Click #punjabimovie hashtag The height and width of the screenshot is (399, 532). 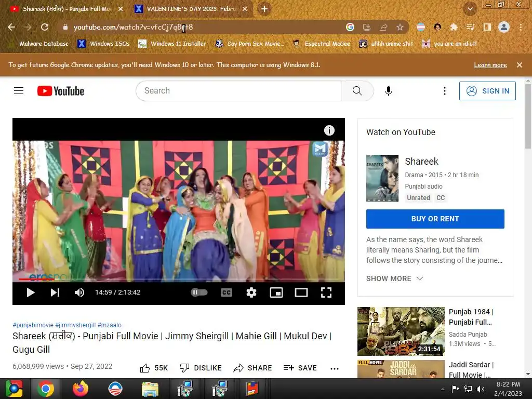click(33, 325)
